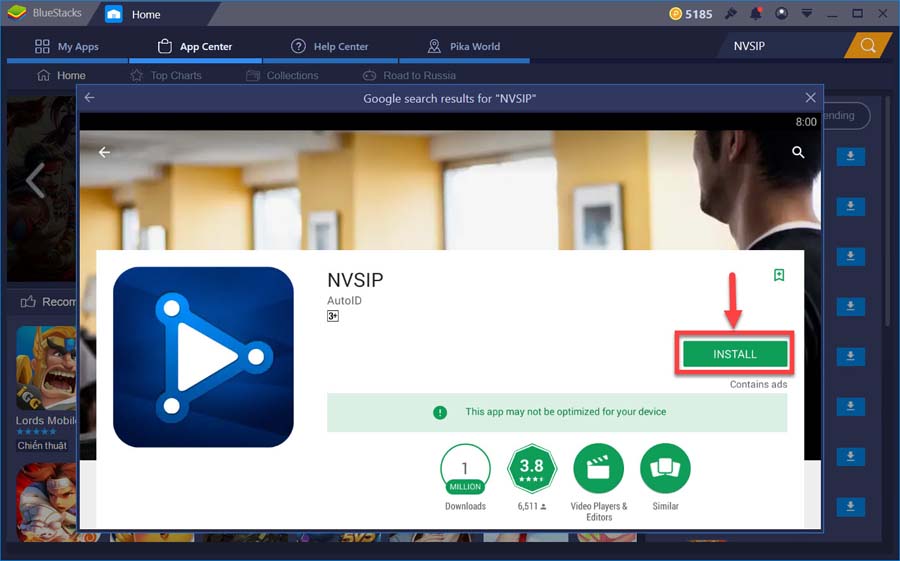This screenshot has width=900, height=561.
Task: Open the 3.8 star rating badge
Action: point(532,468)
